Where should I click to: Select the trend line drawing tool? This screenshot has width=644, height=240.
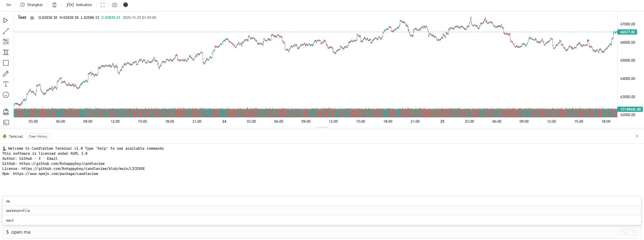(x=6, y=31)
